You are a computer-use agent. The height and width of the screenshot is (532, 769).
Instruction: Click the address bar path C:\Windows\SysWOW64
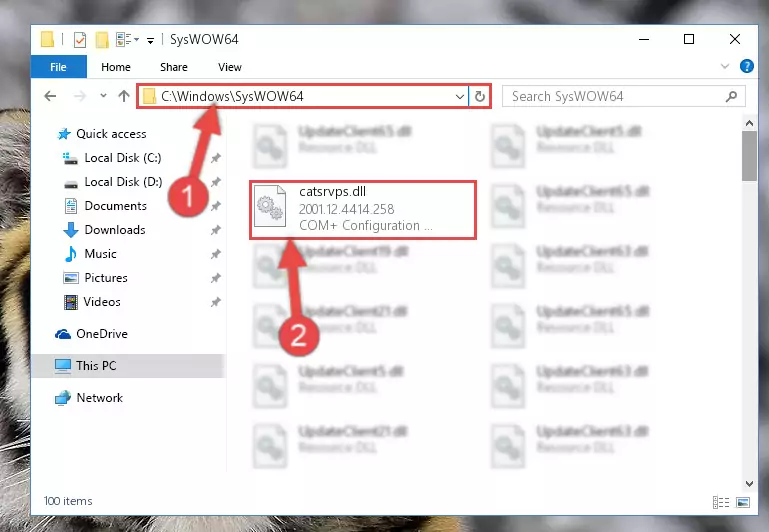coord(232,96)
